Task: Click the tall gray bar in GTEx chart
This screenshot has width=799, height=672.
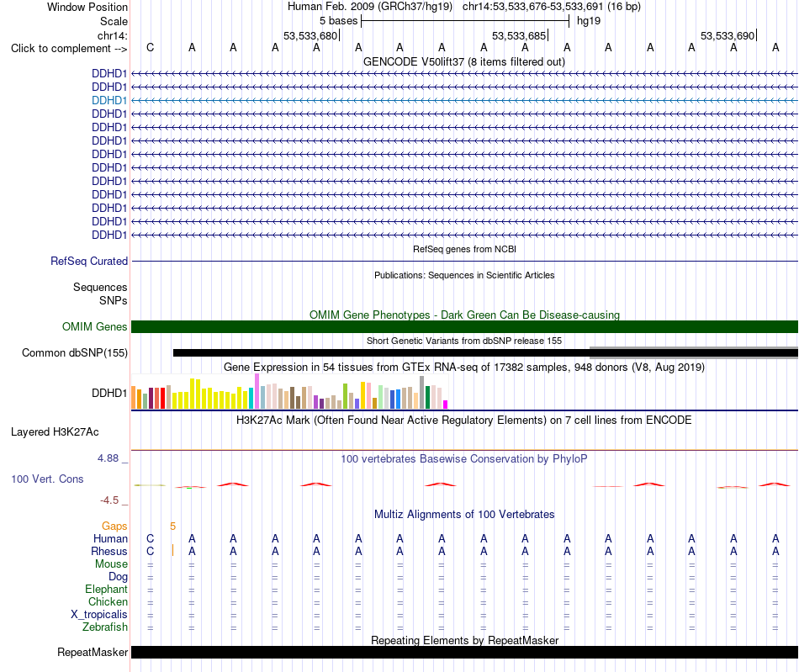Action: click(422, 392)
